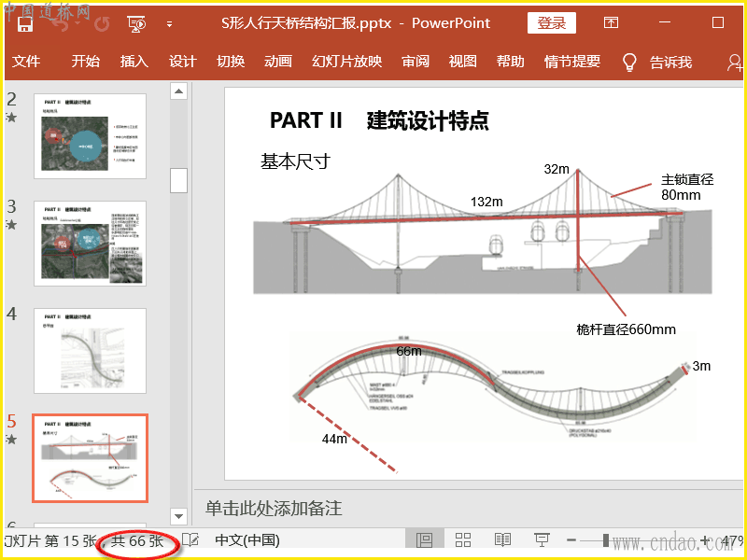Click the thumbnail pane scrollbar handle

coord(178,180)
